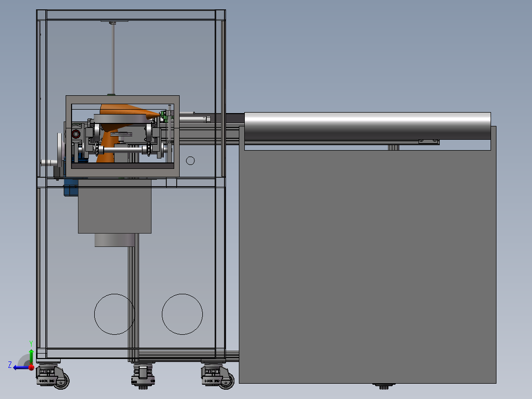Select the light cylinder beneath the gray box
Viewport: 532px width, 399px height.
click(x=114, y=239)
